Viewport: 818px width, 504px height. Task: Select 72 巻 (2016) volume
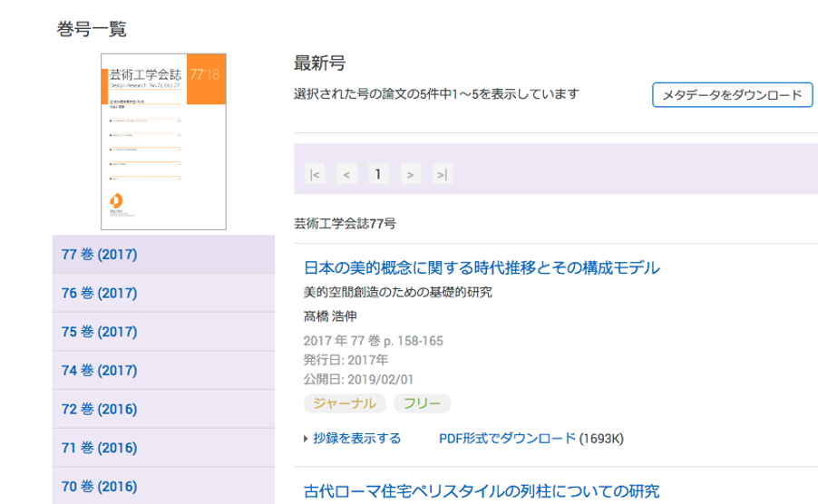[x=100, y=409]
